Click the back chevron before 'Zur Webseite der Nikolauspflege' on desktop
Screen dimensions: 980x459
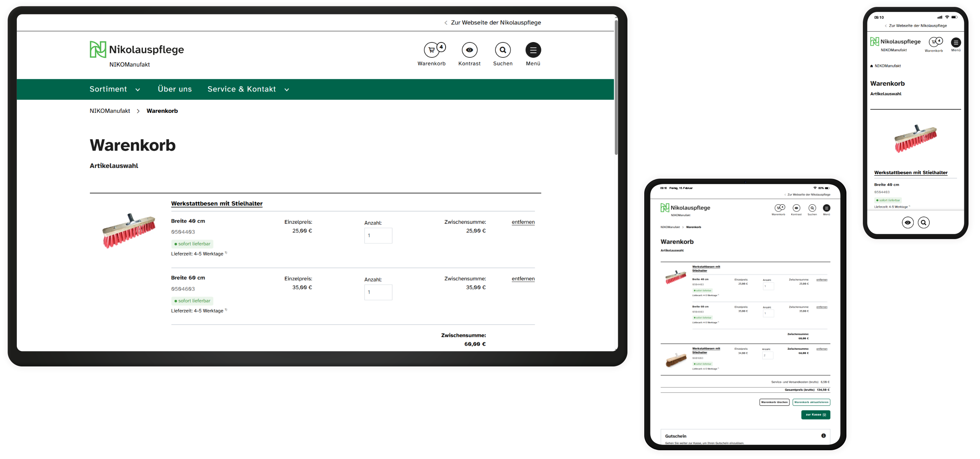(446, 23)
